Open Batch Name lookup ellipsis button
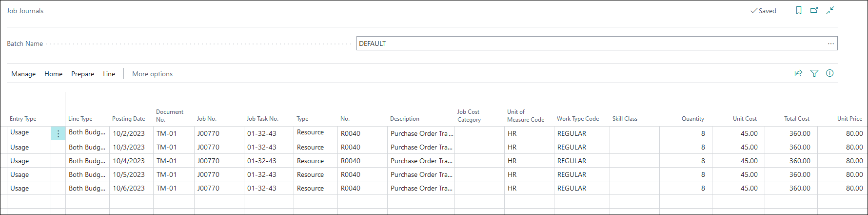This screenshot has height=215, width=868. coord(830,43)
